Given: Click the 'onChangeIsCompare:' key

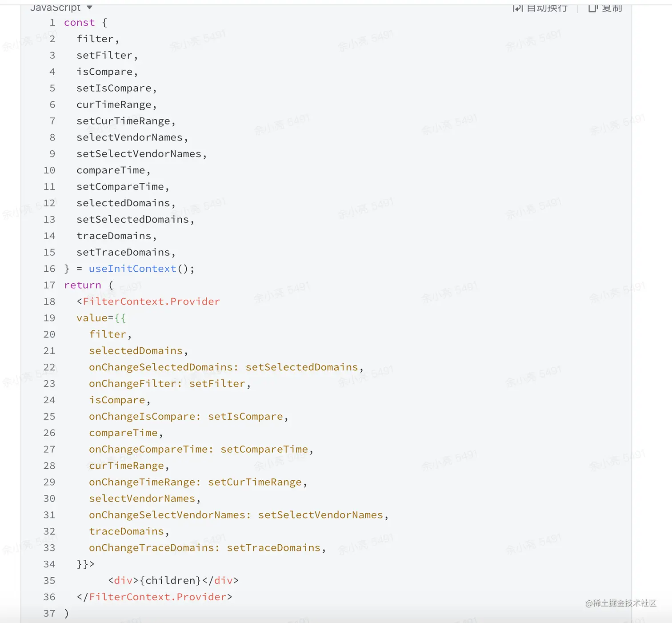Looking at the screenshot, I should [145, 417].
